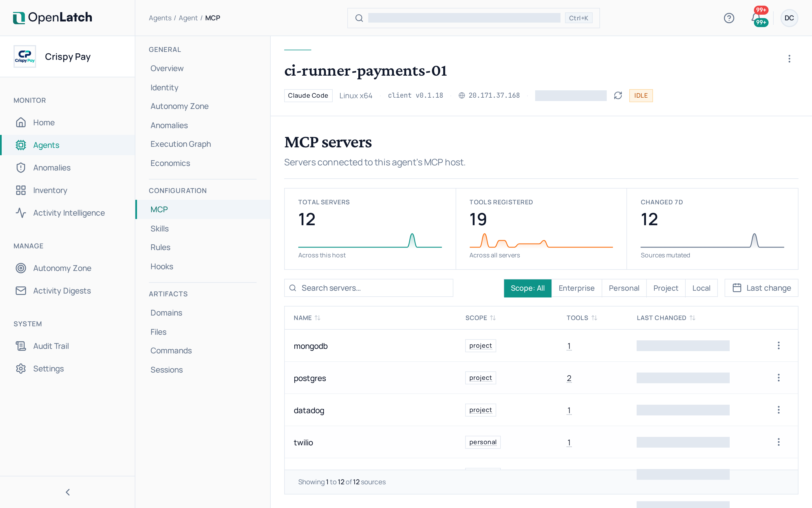Collapse the sidebar with the chevron
Screen dimensions: 812x508
pyautogui.click(x=68, y=492)
